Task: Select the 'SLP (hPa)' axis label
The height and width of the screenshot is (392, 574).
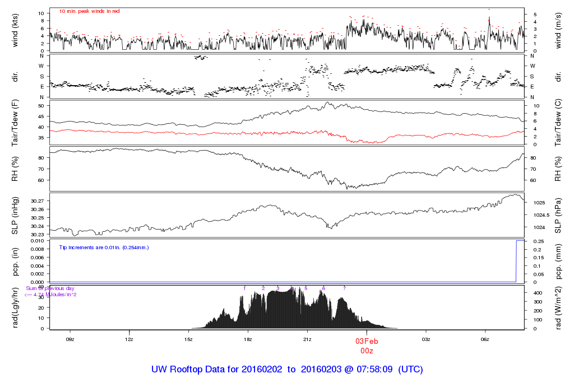Action: coord(558,216)
